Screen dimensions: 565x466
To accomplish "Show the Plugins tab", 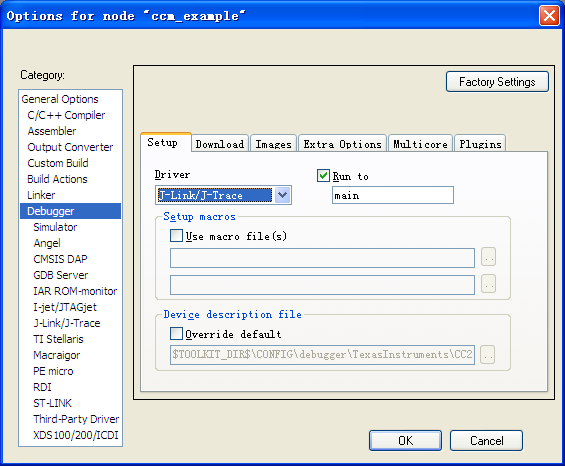I will (480, 144).
